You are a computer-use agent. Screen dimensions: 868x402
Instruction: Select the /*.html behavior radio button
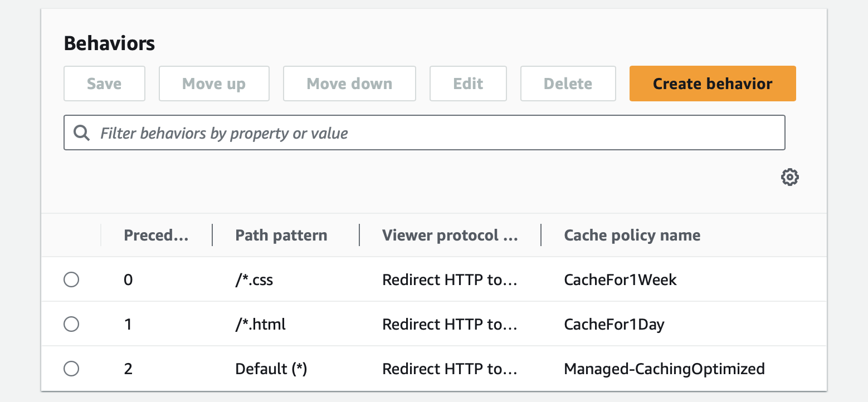pyautogui.click(x=71, y=324)
